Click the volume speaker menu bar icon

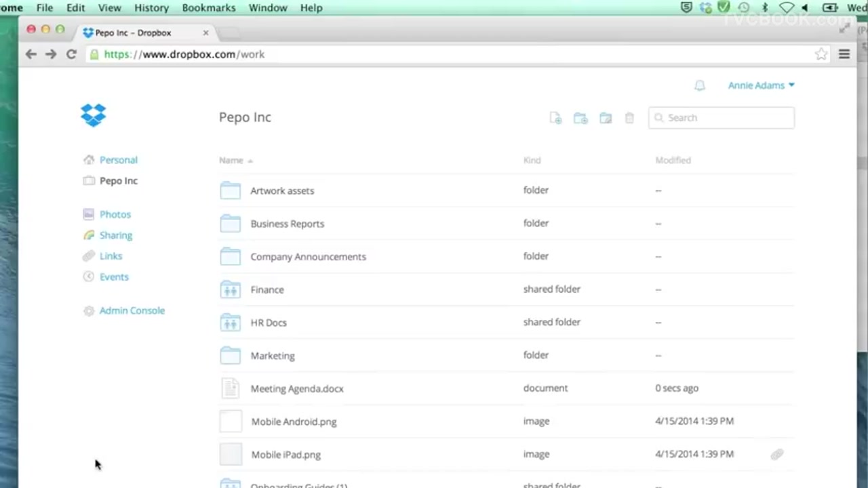point(805,7)
